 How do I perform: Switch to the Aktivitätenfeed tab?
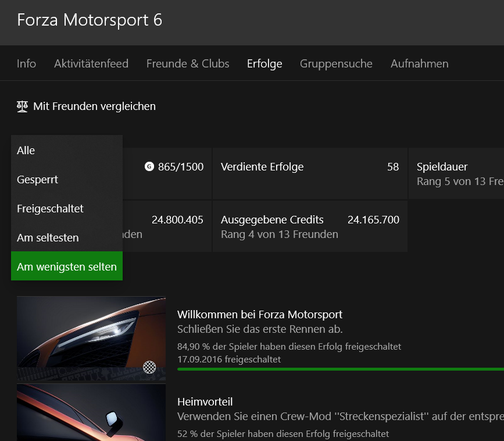91,63
